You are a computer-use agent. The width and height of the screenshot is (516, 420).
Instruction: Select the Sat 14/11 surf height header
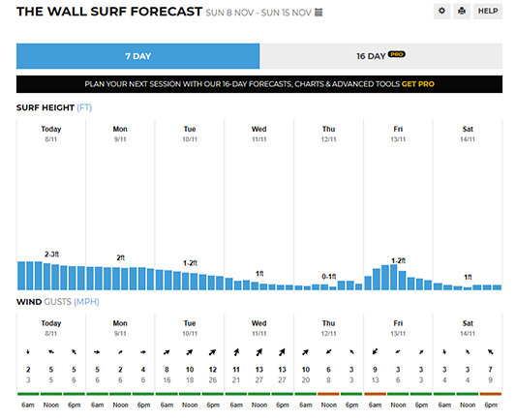(x=468, y=134)
